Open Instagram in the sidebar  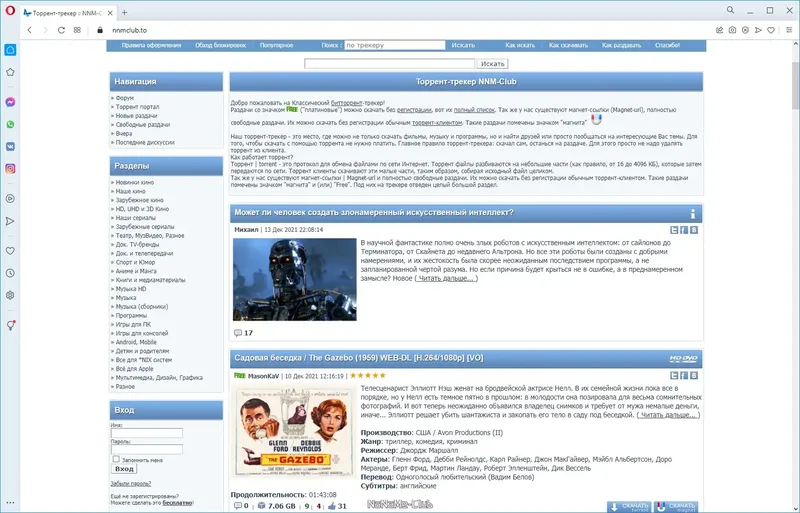pyautogui.click(x=10, y=169)
